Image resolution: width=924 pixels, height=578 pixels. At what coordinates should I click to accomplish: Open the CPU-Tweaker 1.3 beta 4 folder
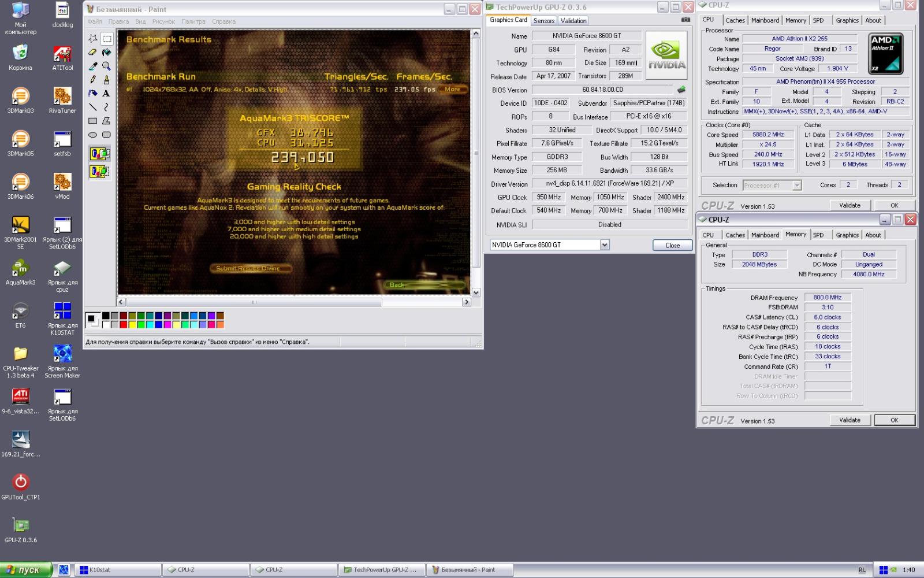pyautogui.click(x=20, y=362)
